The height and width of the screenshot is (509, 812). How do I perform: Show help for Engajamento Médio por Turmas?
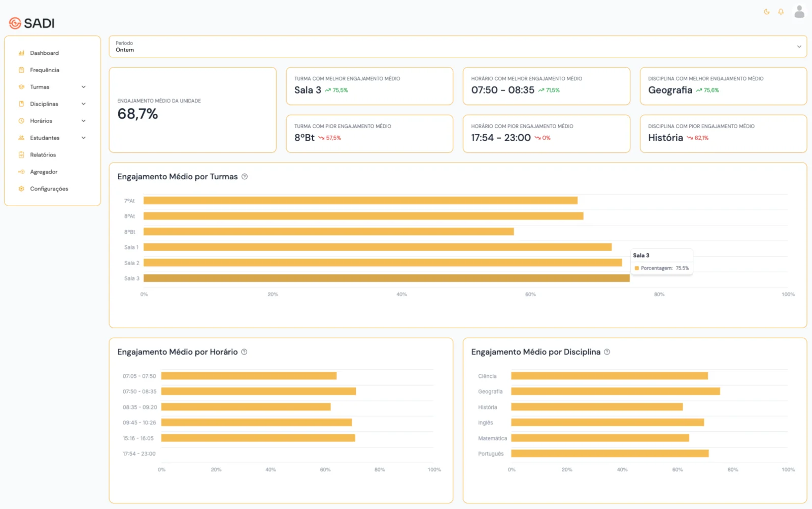click(x=245, y=177)
